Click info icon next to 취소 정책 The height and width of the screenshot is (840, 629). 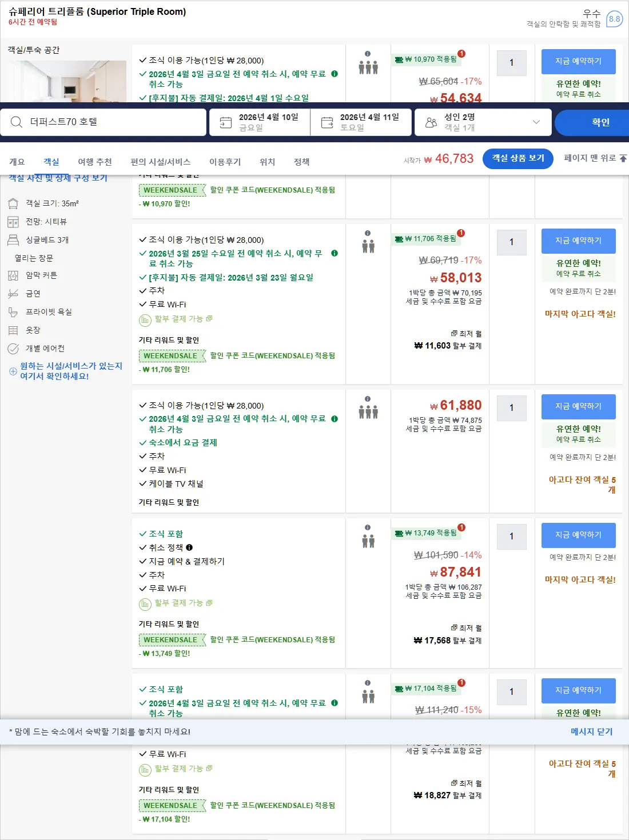click(189, 547)
